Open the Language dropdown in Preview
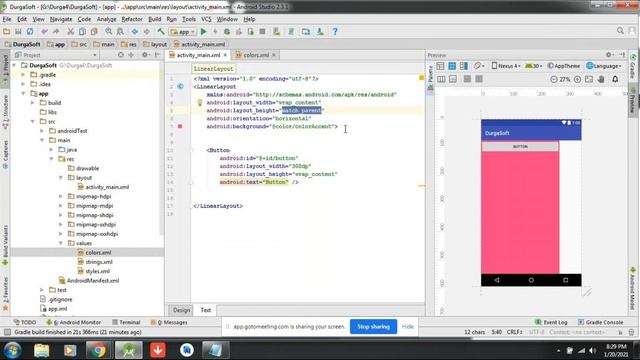The width and height of the screenshot is (640, 360). [604, 66]
